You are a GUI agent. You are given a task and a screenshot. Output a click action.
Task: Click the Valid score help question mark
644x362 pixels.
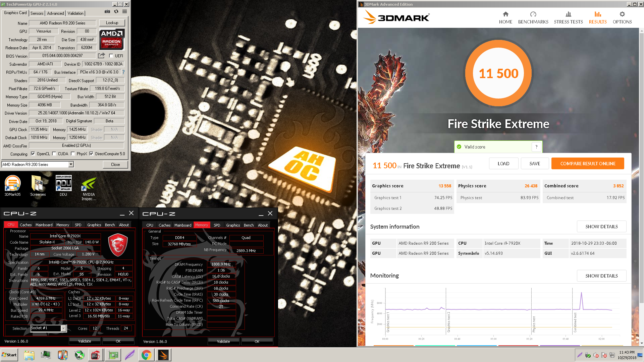coord(536,147)
